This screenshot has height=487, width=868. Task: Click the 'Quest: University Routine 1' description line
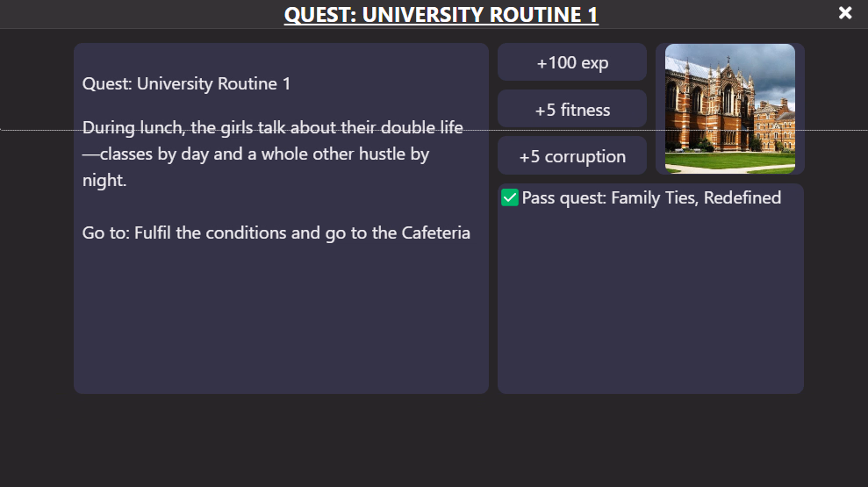point(186,83)
